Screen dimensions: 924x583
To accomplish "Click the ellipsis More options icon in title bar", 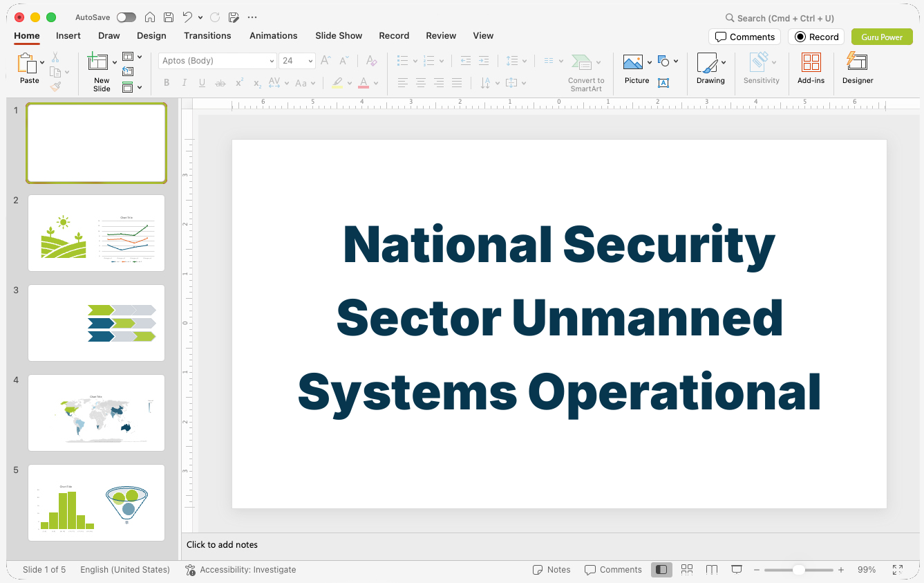I will click(x=252, y=17).
